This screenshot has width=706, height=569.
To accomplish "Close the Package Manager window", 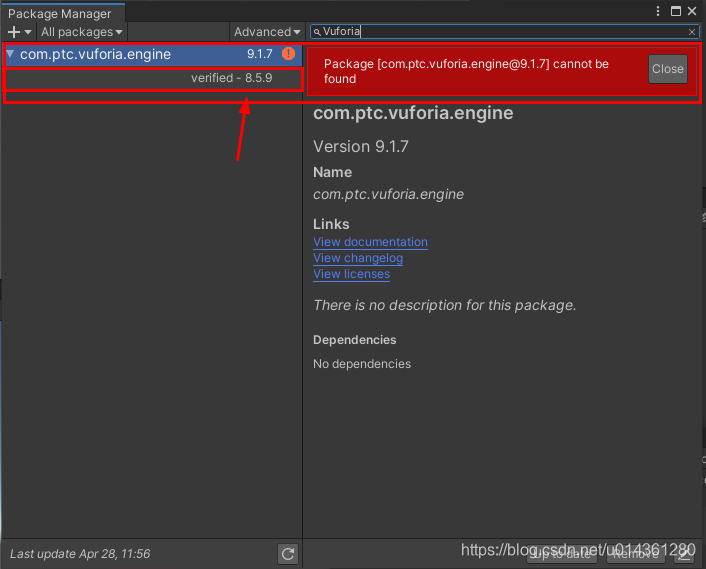I will (692, 11).
